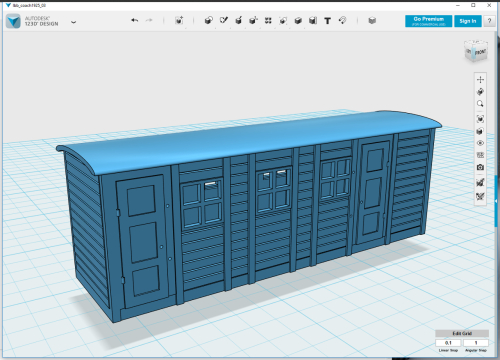This screenshot has width=500, height=360.
Task: Click the Linear Snap value field
Action: pos(448,343)
